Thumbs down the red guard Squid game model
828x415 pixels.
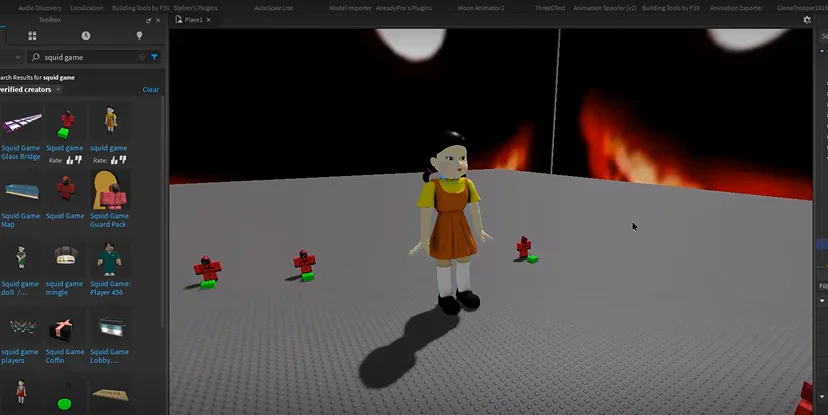pyautogui.click(x=78, y=159)
